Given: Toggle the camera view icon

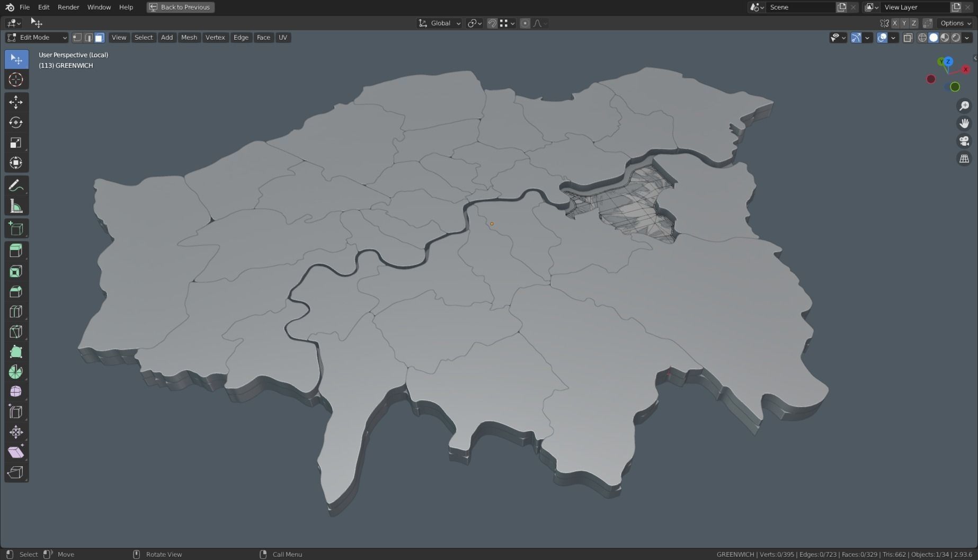Looking at the screenshot, I should [964, 141].
